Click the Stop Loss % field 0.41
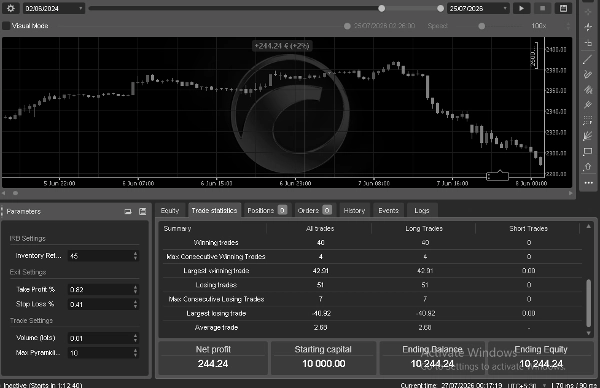Image resolution: width=600 pixels, height=388 pixels. point(103,305)
